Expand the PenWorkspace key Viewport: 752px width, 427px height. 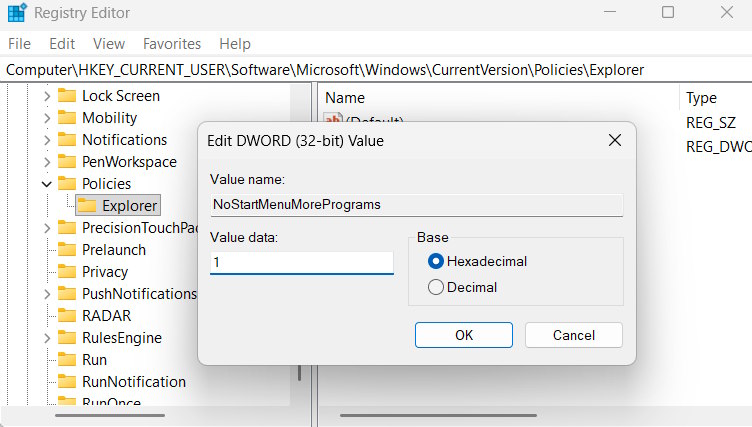[47, 162]
